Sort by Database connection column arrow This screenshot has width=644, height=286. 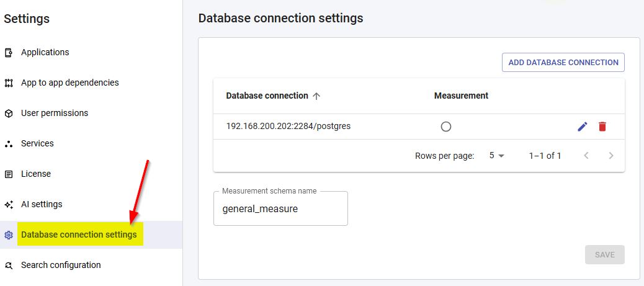click(x=316, y=96)
